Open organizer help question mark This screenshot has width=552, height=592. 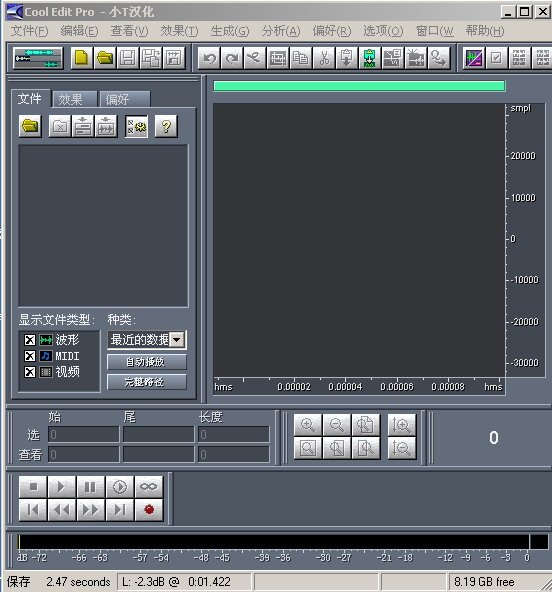(x=166, y=126)
